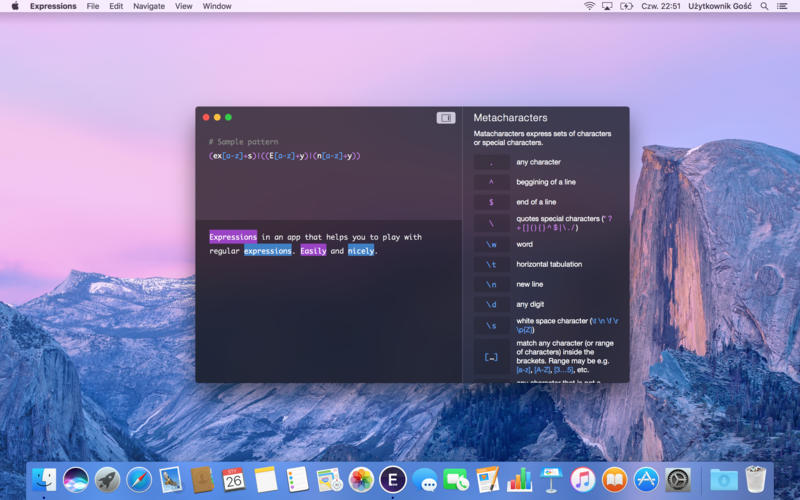The height and width of the screenshot is (500, 800).
Task: Open iTunes from the Dock
Action: (583, 480)
